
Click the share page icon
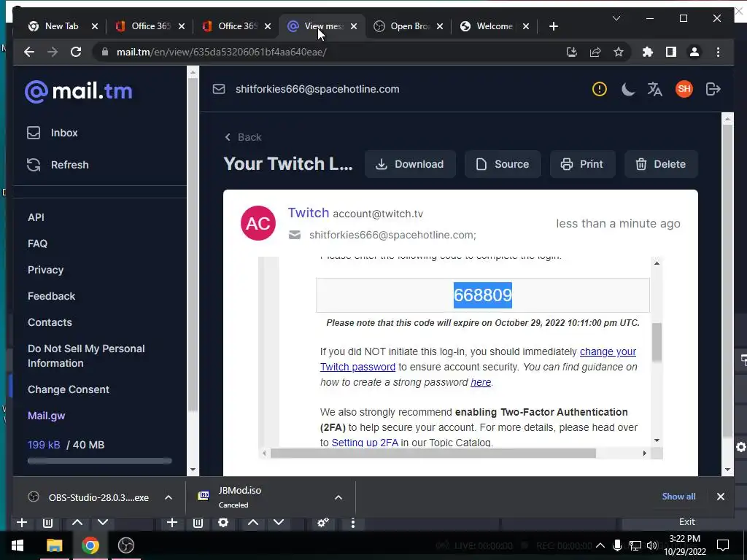(595, 52)
